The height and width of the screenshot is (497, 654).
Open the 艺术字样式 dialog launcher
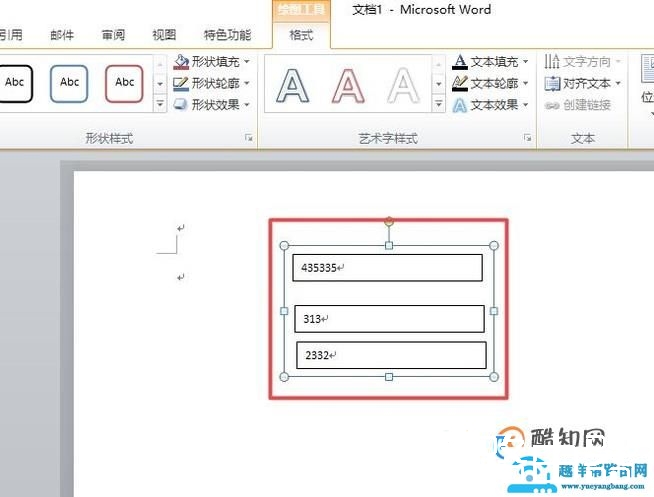[528, 138]
